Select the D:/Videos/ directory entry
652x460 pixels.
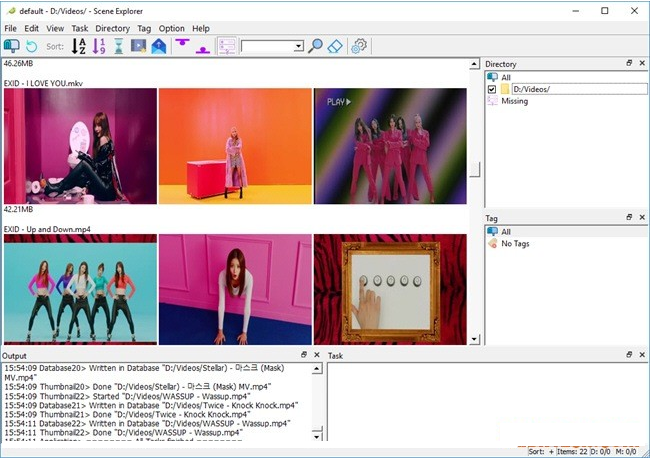pos(579,89)
